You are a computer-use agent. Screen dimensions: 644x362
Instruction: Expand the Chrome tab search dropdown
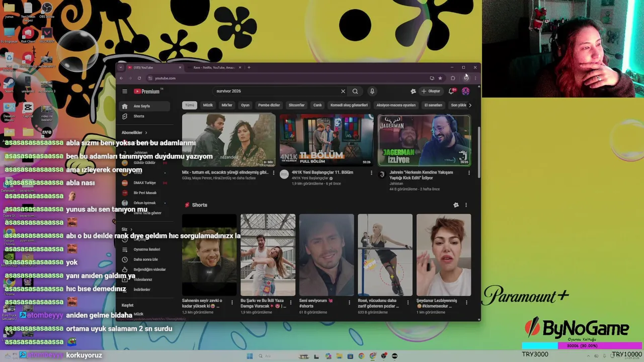click(120, 67)
